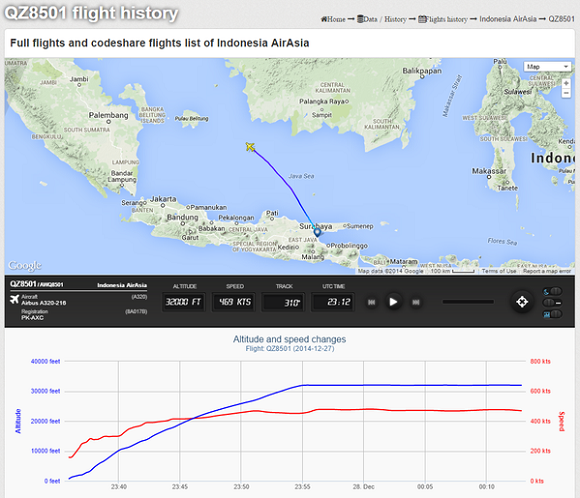Click the Google logo on map
The width and height of the screenshot is (580, 498).
tap(25, 265)
